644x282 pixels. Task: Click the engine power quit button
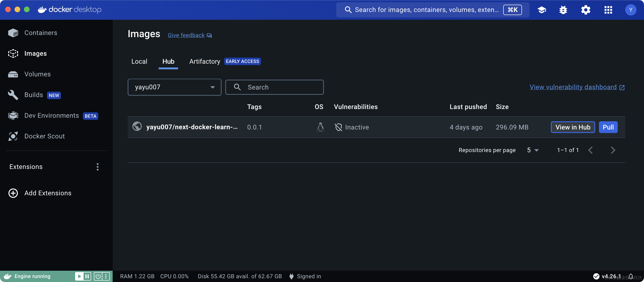coord(98,276)
